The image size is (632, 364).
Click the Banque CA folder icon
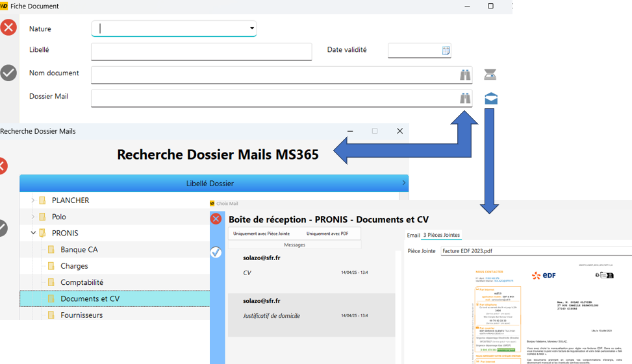(x=51, y=250)
